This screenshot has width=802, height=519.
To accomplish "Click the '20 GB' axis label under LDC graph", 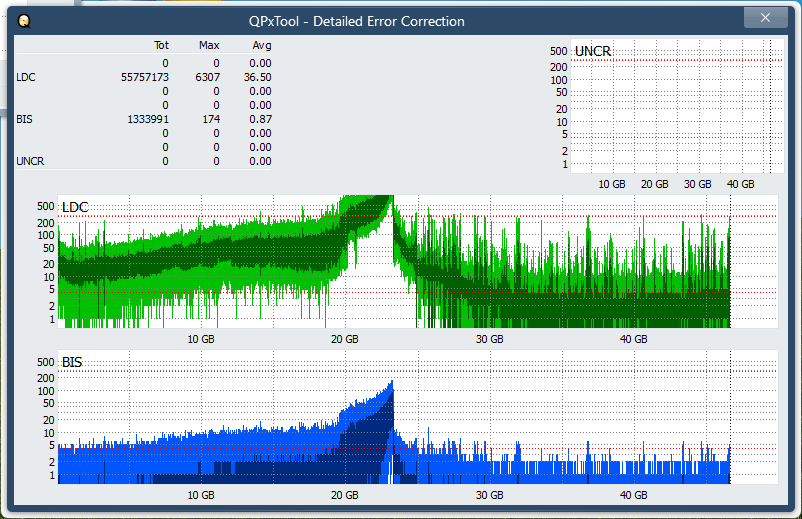I will click(345, 339).
